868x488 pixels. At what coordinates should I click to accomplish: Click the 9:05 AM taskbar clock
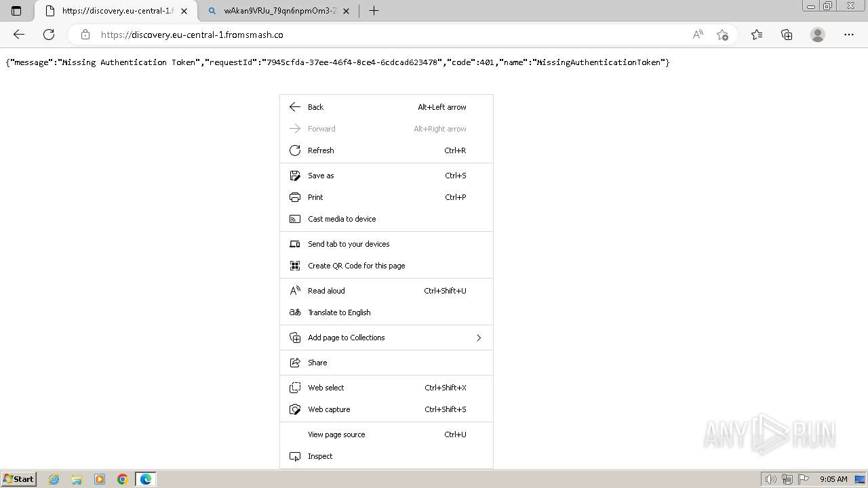point(833,479)
